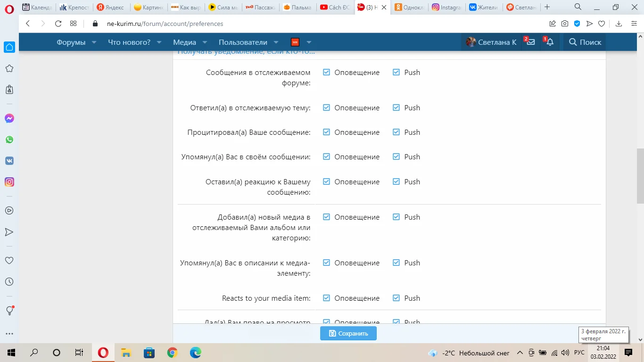Uncheck Оповещение for Сообщения в отслеживаемом форуме
This screenshot has height=362, width=644.
(x=326, y=72)
